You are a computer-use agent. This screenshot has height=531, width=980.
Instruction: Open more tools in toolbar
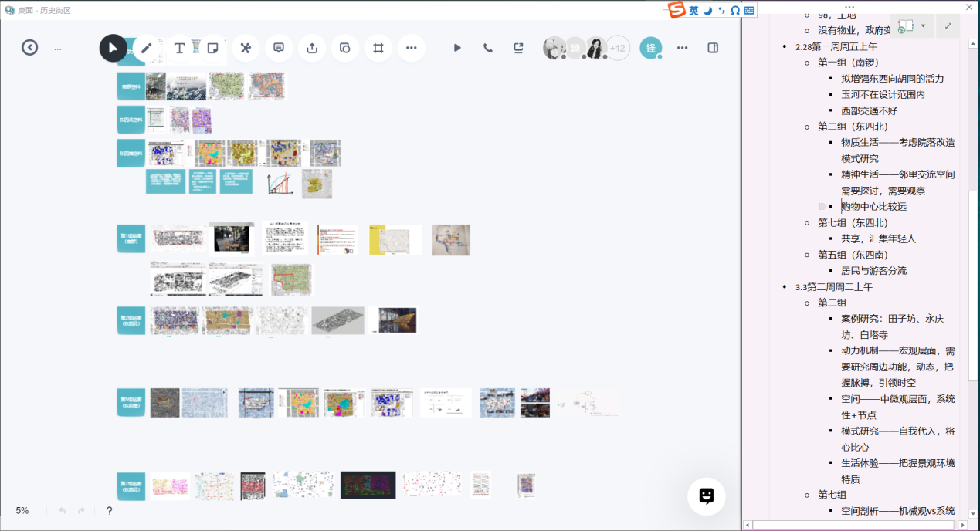[411, 48]
